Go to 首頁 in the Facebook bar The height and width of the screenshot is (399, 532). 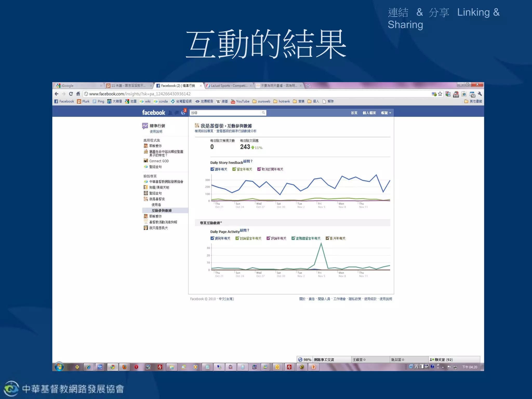pyautogui.click(x=354, y=113)
